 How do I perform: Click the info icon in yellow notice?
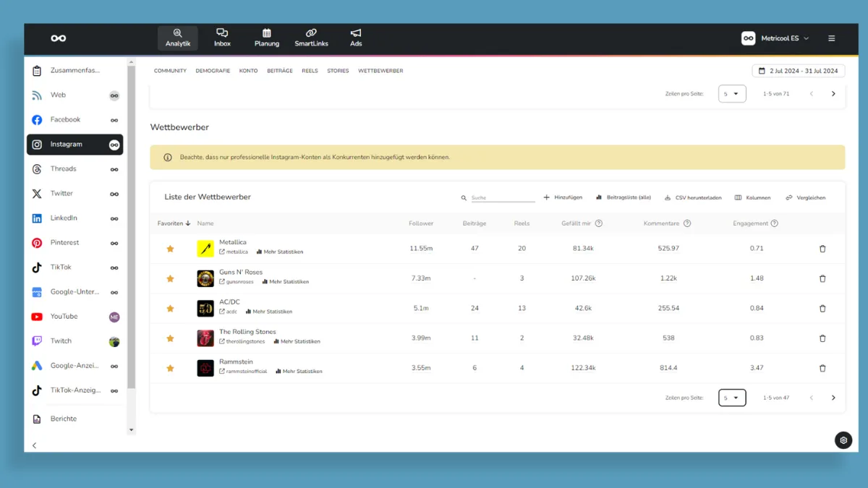168,157
